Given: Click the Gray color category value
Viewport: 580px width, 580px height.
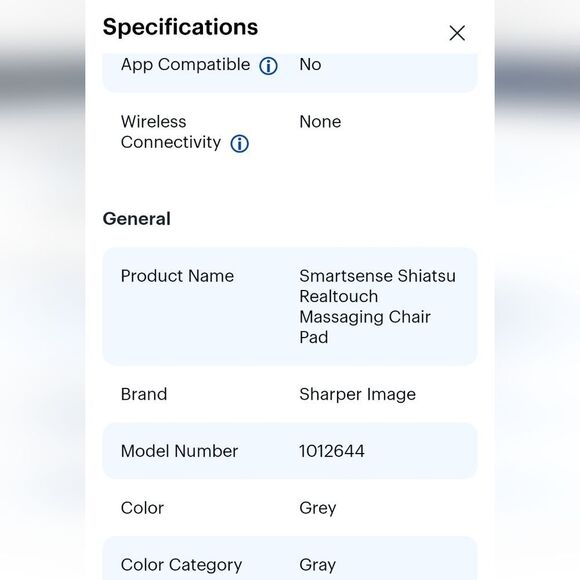Looking at the screenshot, I should 318,566.
